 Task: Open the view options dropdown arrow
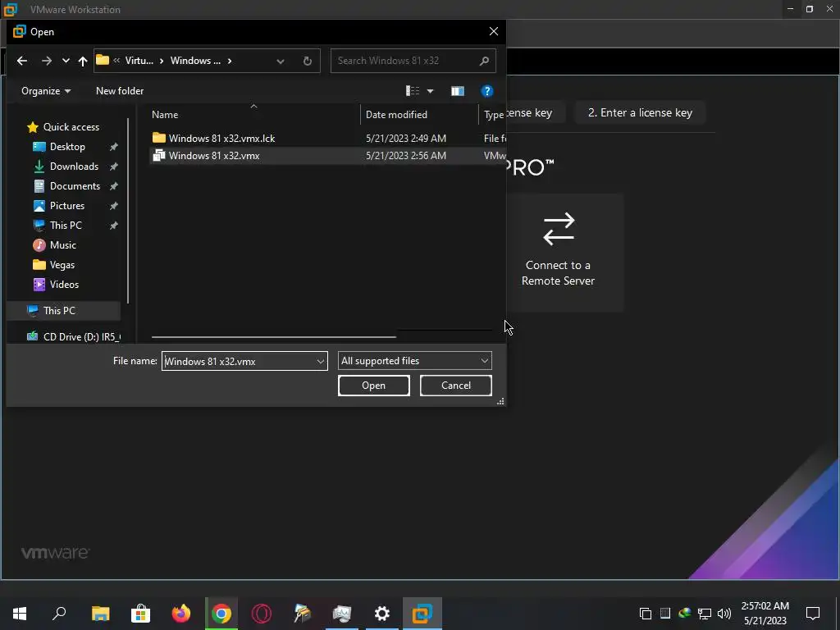point(430,92)
